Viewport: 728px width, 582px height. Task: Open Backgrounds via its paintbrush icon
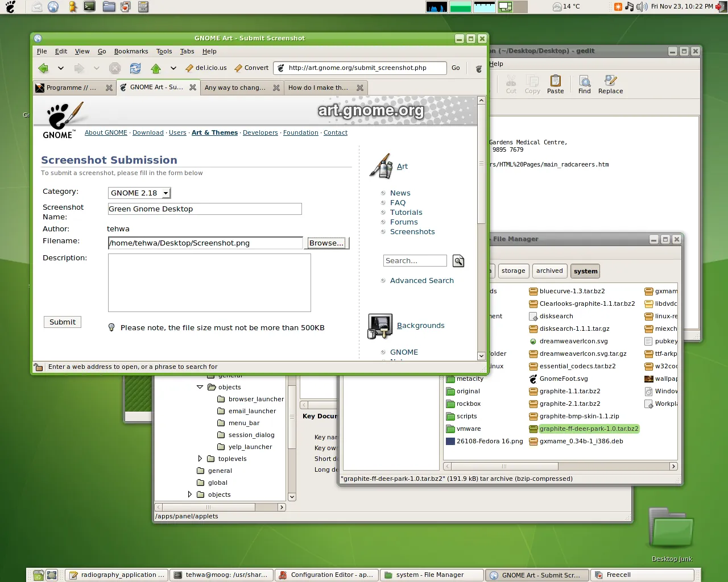(380, 326)
